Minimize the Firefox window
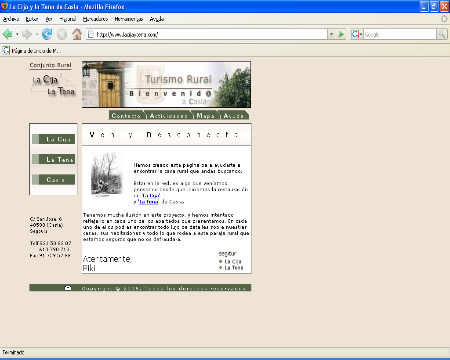This screenshot has width=450, height=360. 424,6
